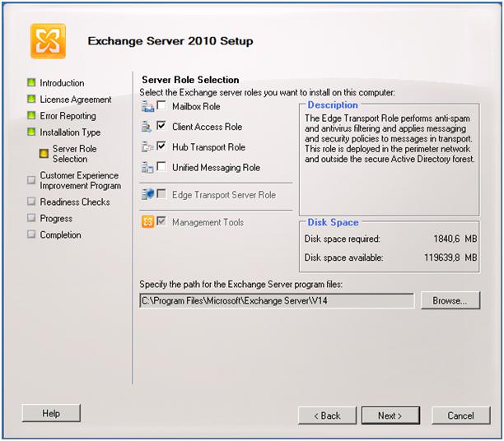Click the gray Completion step indicator
Screen dimensions: 504x441
[x=31, y=234]
